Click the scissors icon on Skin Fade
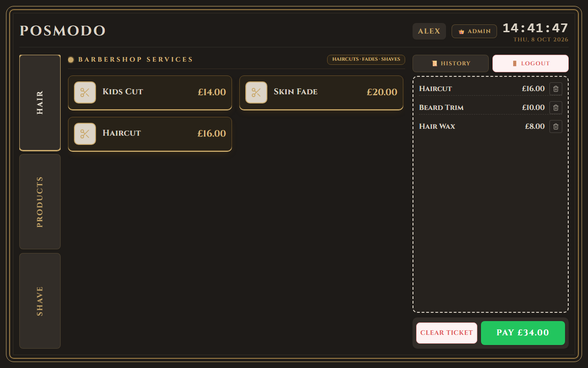 point(256,92)
